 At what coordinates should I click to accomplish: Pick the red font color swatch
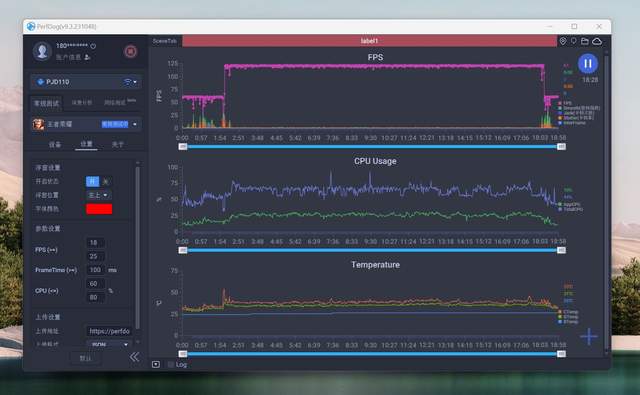pyautogui.click(x=99, y=209)
